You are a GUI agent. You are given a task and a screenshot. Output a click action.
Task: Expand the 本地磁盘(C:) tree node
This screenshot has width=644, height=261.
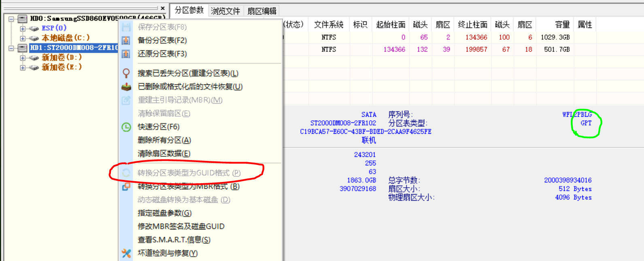pos(23,38)
